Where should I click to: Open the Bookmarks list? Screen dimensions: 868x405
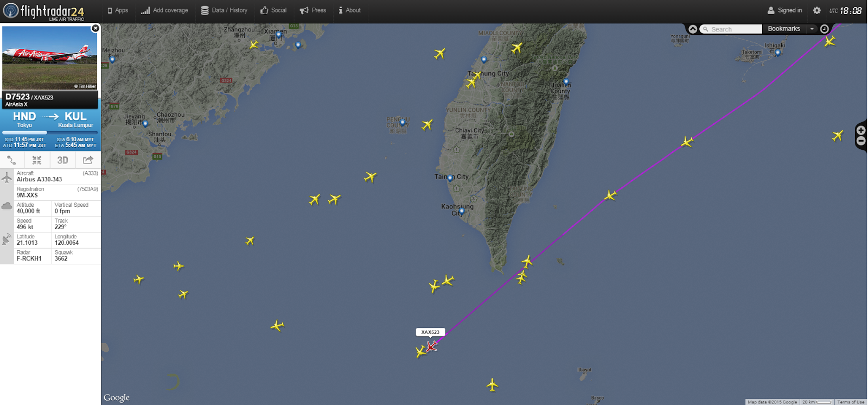click(784, 29)
